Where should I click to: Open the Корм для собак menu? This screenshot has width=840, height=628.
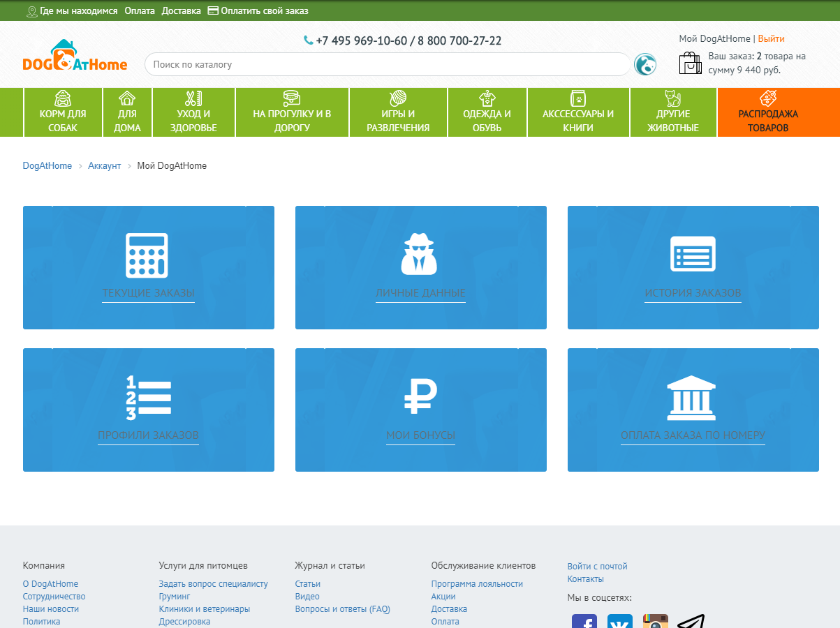pyautogui.click(x=63, y=112)
